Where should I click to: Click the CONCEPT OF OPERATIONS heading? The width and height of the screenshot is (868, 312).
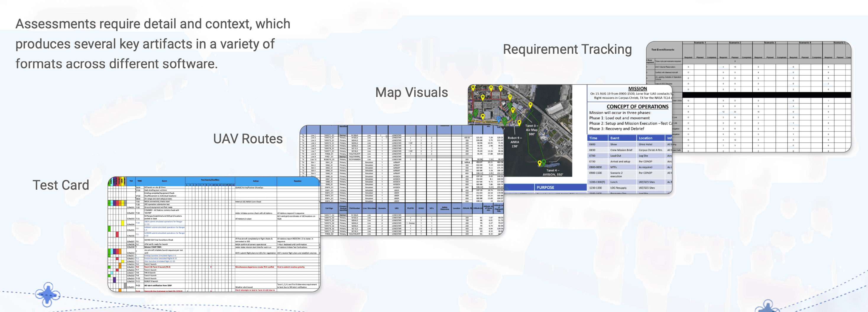[x=637, y=106]
